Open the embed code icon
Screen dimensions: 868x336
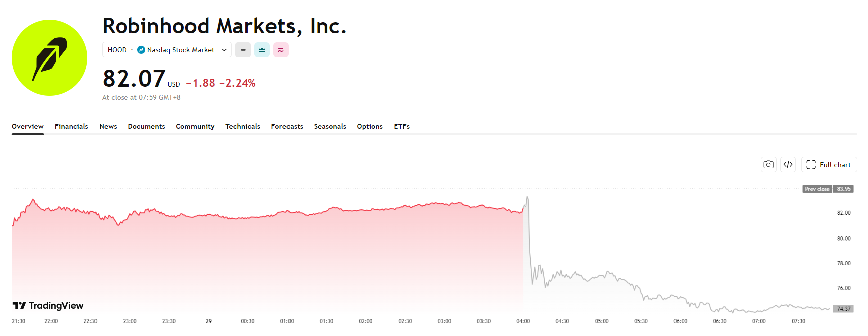point(788,164)
